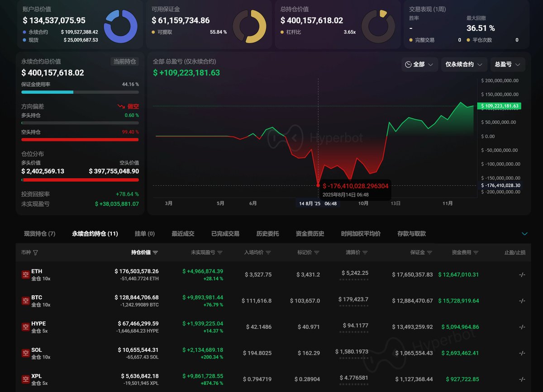Select the 已完成交易 tab
This screenshot has width=543, height=392.
coord(225,234)
